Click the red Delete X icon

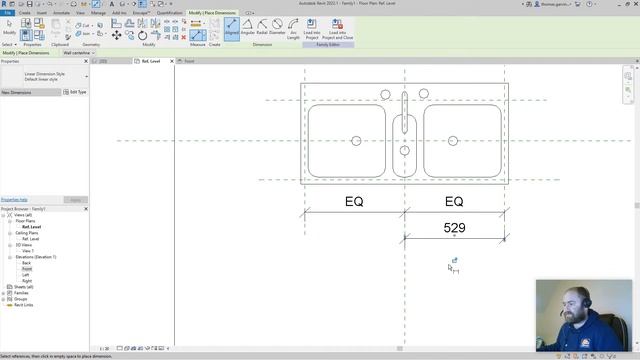pyautogui.click(x=184, y=37)
